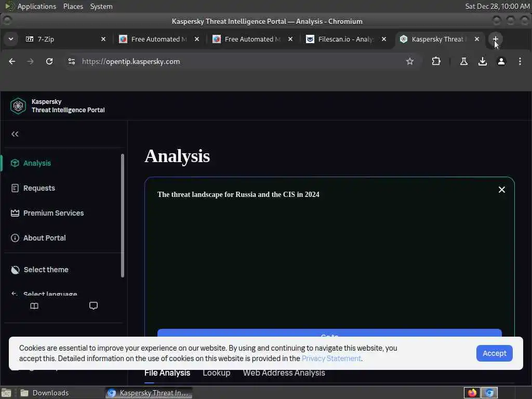Open the browser profile icon
Screen dimensions: 532x399
[x=501, y=61]
